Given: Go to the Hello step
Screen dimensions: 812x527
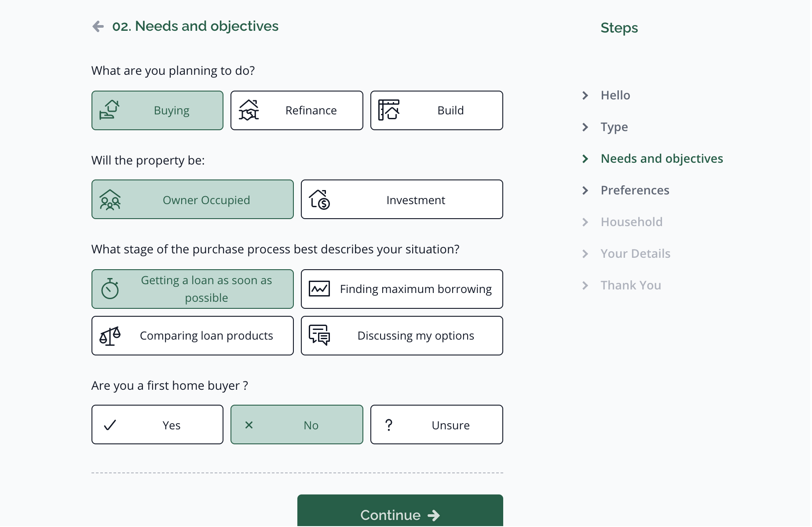Looking at the screenshot, I should [x=615, y=95].
